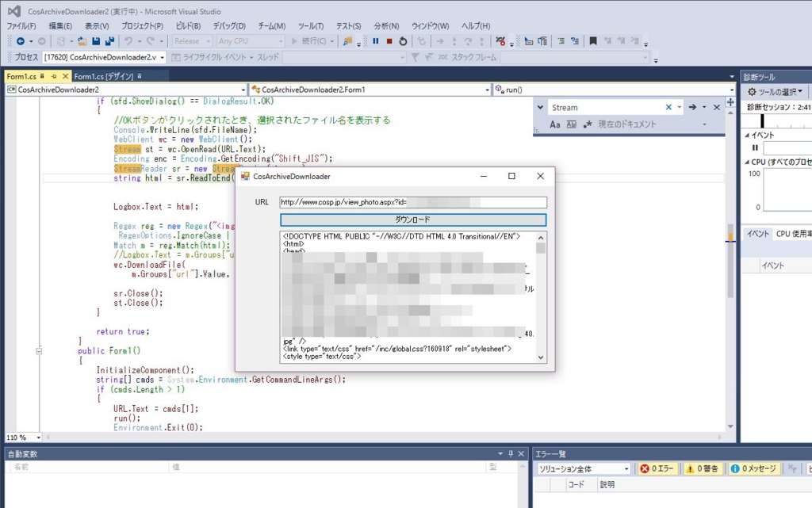Click the code editor vertical scrollbar thumb

tap(730, 261)
